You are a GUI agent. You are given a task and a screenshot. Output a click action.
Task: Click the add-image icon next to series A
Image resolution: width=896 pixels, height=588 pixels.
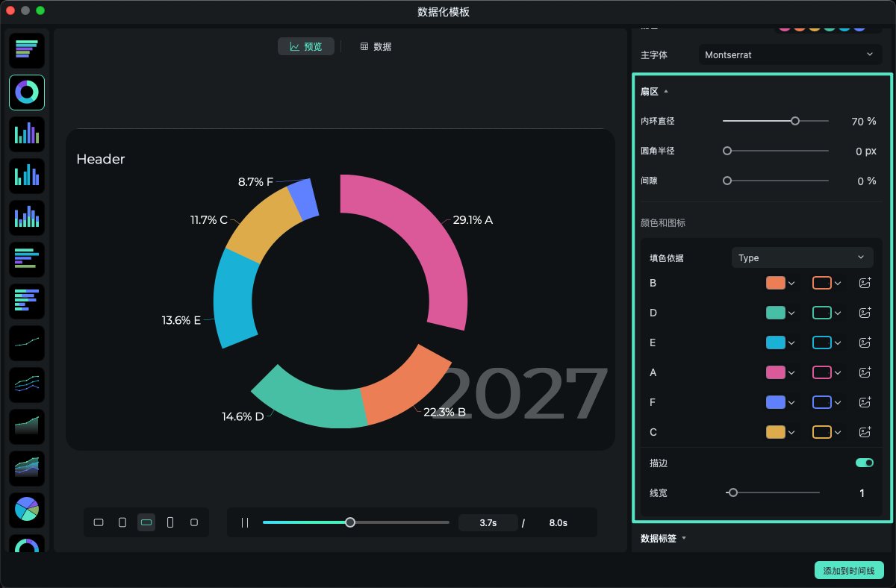[865, 372]
